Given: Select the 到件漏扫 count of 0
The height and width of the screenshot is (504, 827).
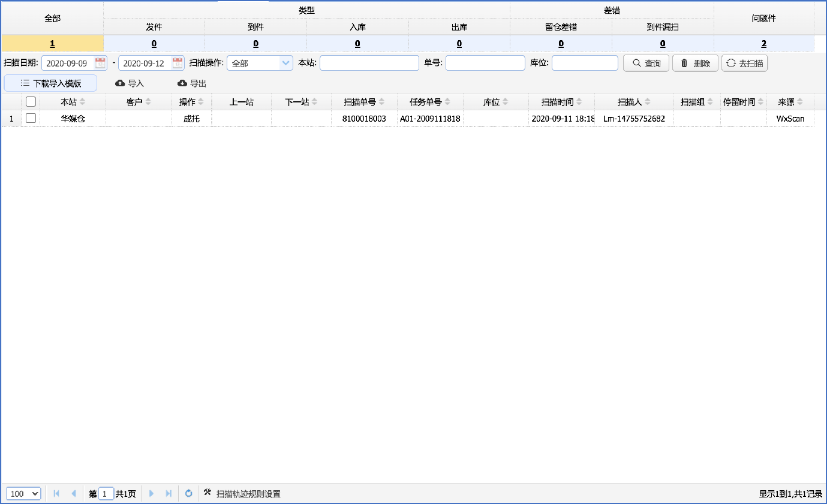Looking at the screenshot, I should (x=663, y=44).
